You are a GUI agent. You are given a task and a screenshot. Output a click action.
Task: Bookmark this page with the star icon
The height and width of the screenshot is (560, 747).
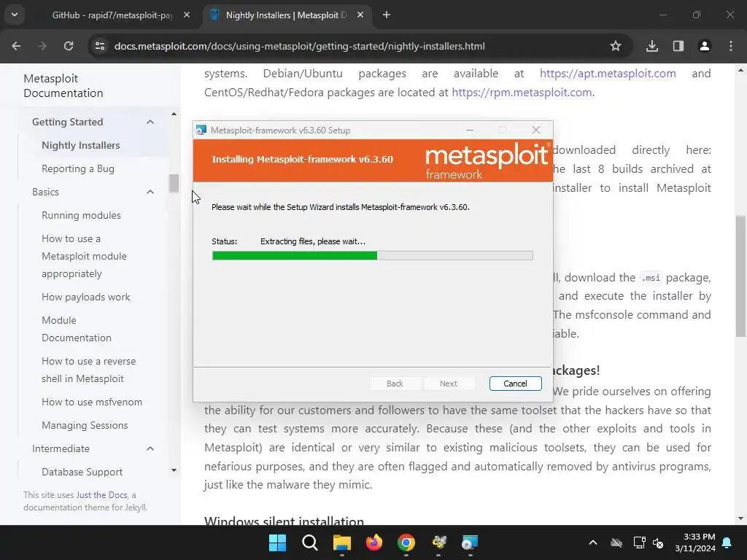click(616, 46)
